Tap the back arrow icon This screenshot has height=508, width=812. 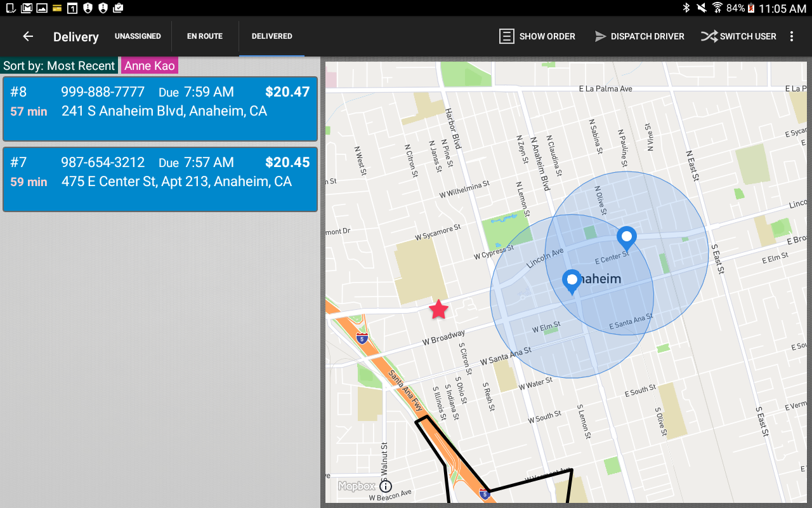tap(28, 36)
